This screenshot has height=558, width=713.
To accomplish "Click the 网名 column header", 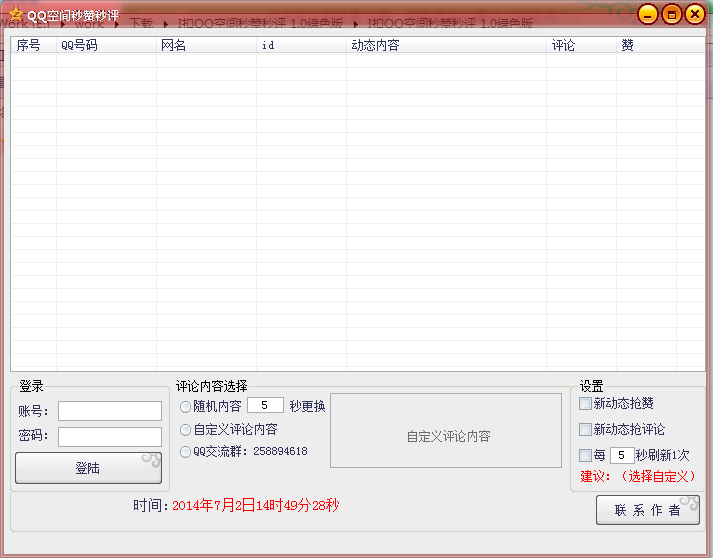I will point(206,45).
